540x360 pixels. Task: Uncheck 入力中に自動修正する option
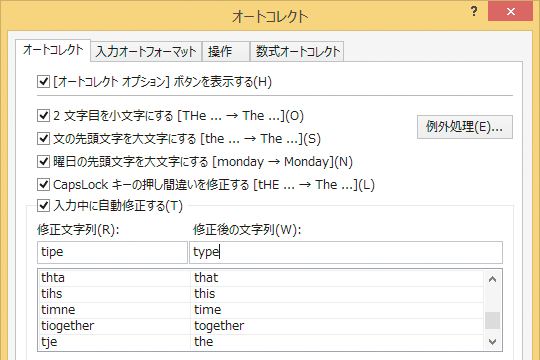[43, 206]
